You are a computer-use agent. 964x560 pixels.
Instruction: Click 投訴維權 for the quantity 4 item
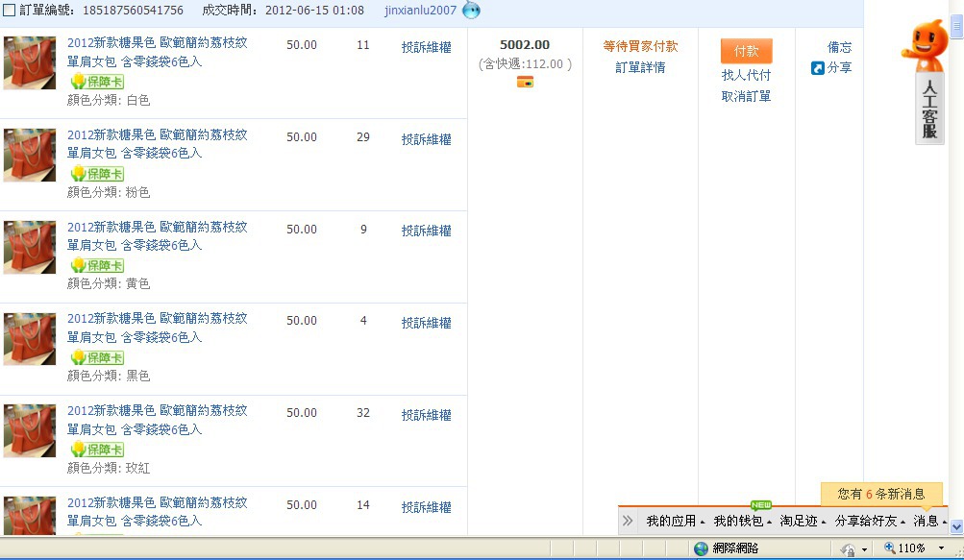coord(427,323)
